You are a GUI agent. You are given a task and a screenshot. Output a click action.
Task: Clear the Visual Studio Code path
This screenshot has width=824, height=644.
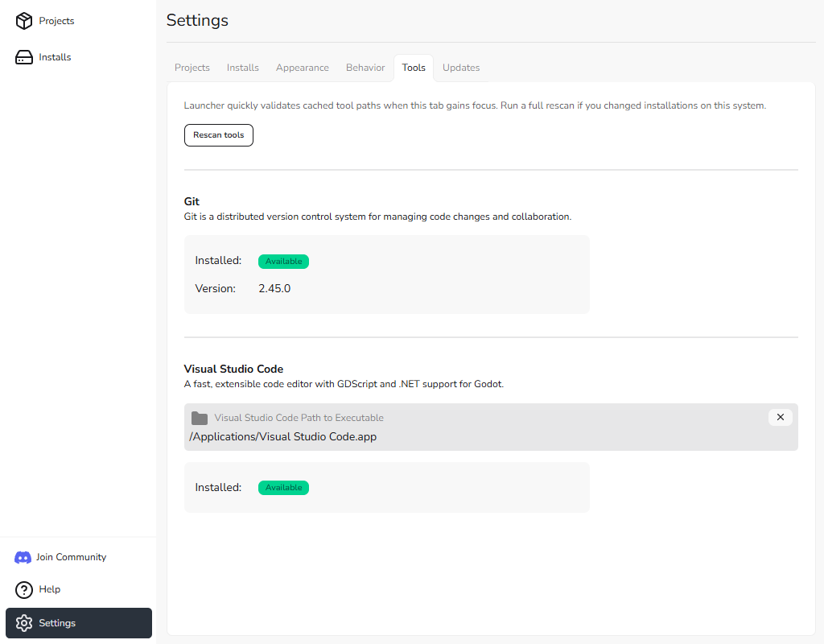[781, 418]
